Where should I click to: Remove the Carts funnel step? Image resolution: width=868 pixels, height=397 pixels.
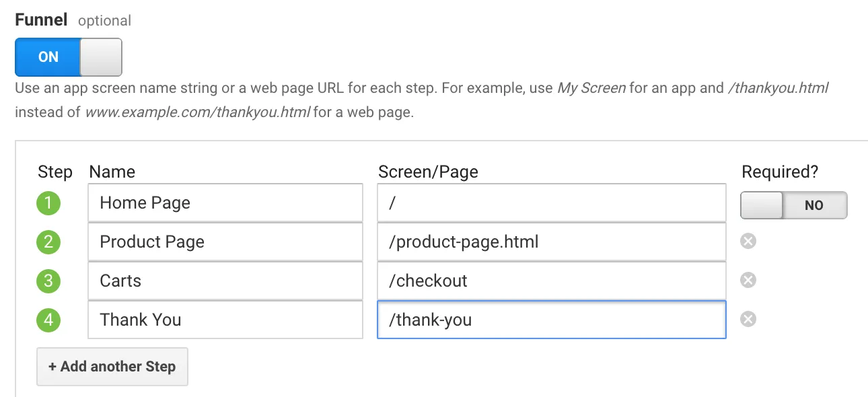(x=748, y=280)
